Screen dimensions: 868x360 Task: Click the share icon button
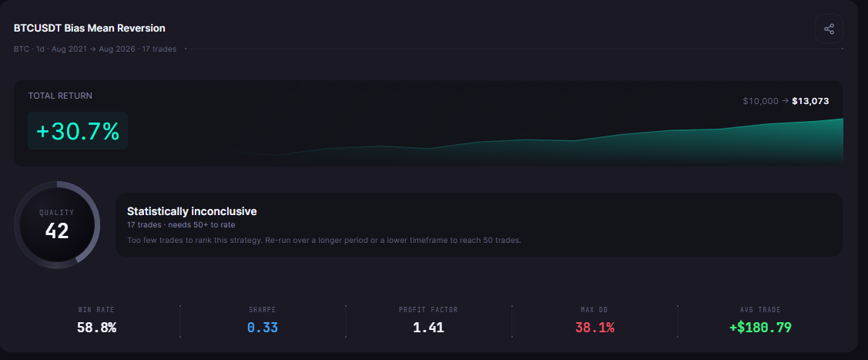(829, 29)
